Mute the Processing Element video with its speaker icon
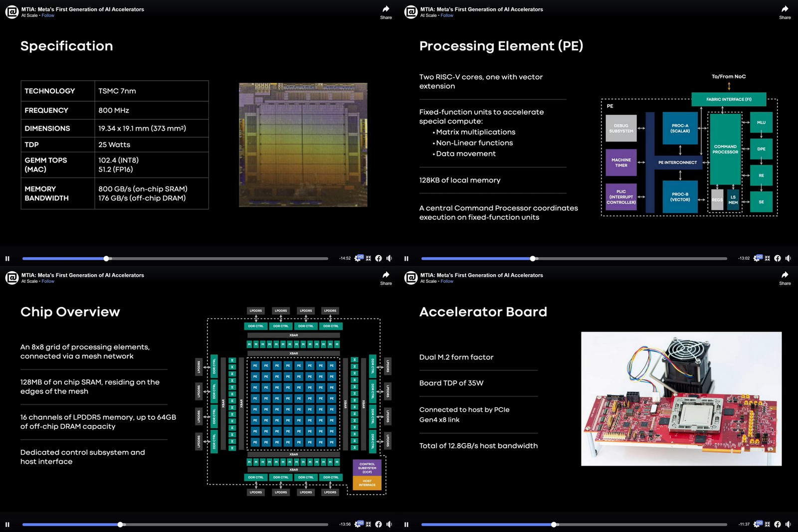 (788, 258)
